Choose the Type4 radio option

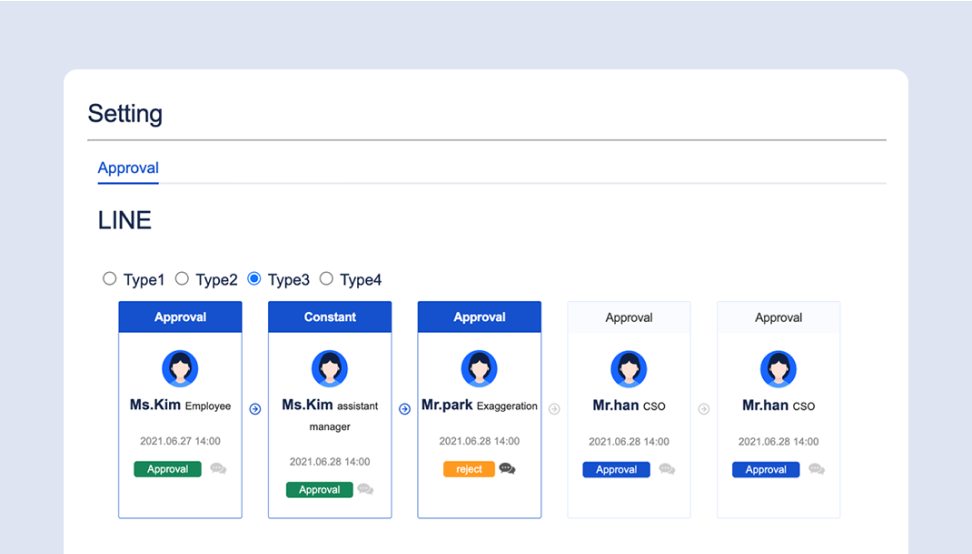pyautogui.click(x=326, y=279)
